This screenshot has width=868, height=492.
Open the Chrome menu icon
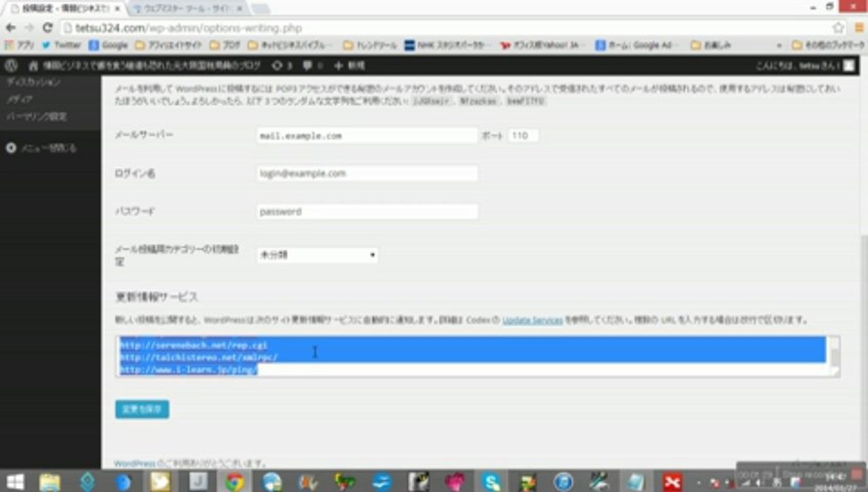(860, 28)
